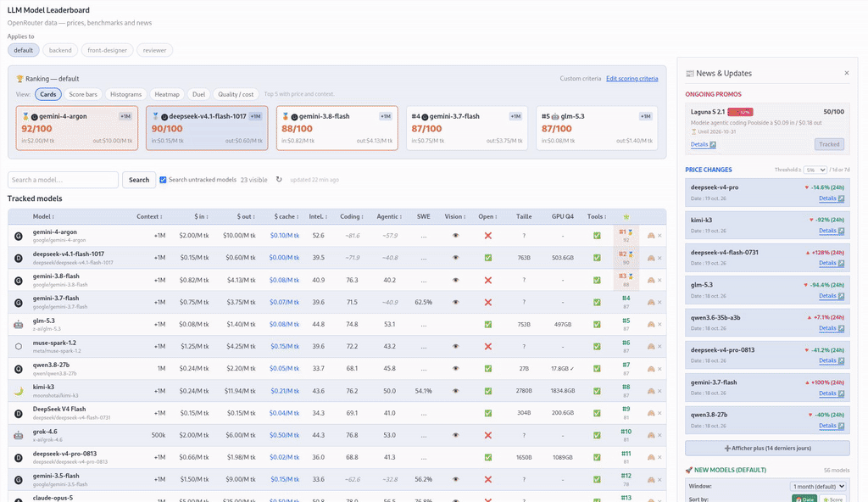Click the 'Search a model...' input field
The image size is (868, 502).
click(63, 180)
